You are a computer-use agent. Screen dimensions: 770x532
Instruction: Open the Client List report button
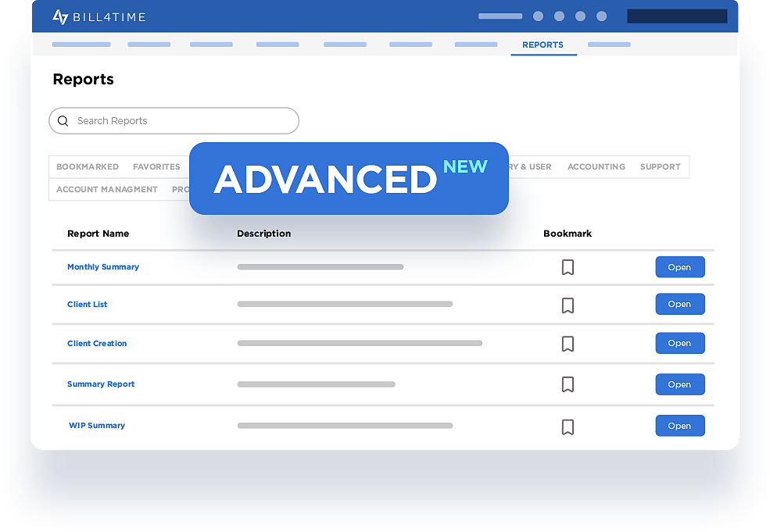point(679,305)
